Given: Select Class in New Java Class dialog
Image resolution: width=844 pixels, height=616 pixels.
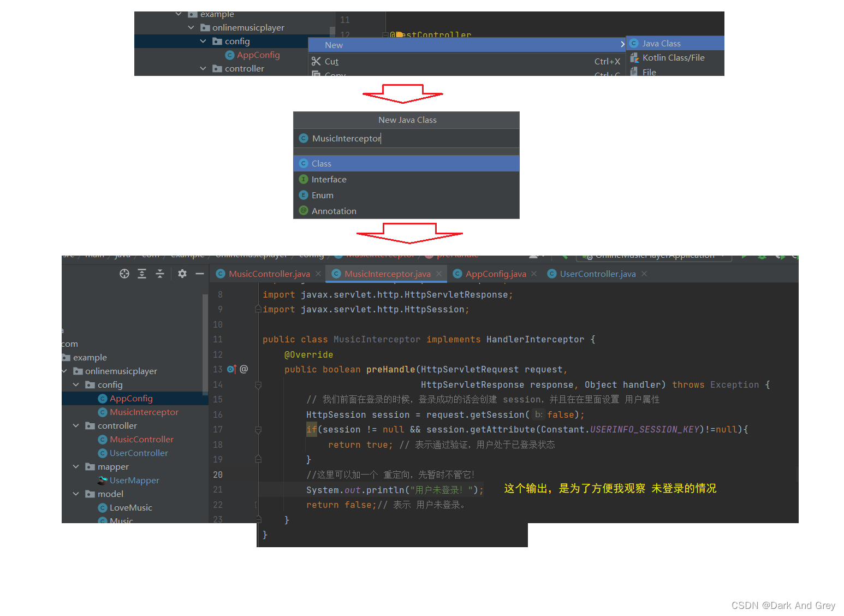Looking at the screenshot, I should pyautogui.click(x=406, y=163).
